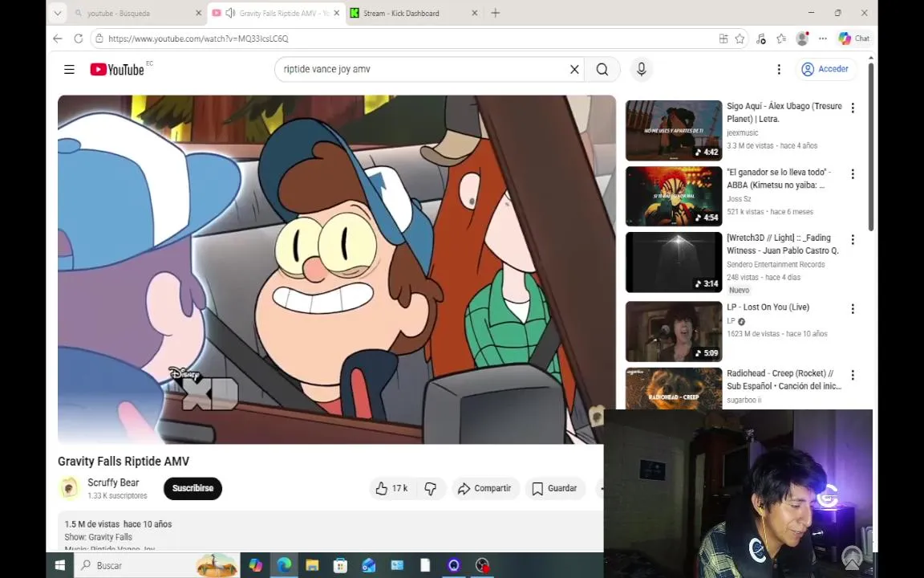Bookmark this page with the star icon
924x578 pixels.
pos(740,39)
